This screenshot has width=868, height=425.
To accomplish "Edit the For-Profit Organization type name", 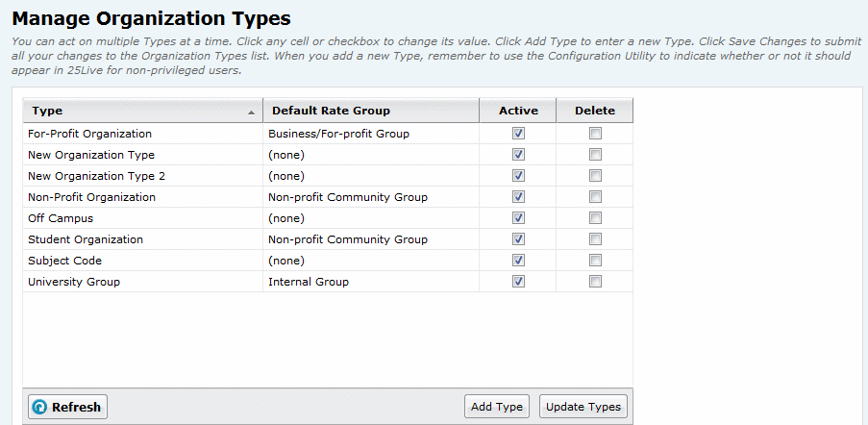I will [x=143, y=134].
